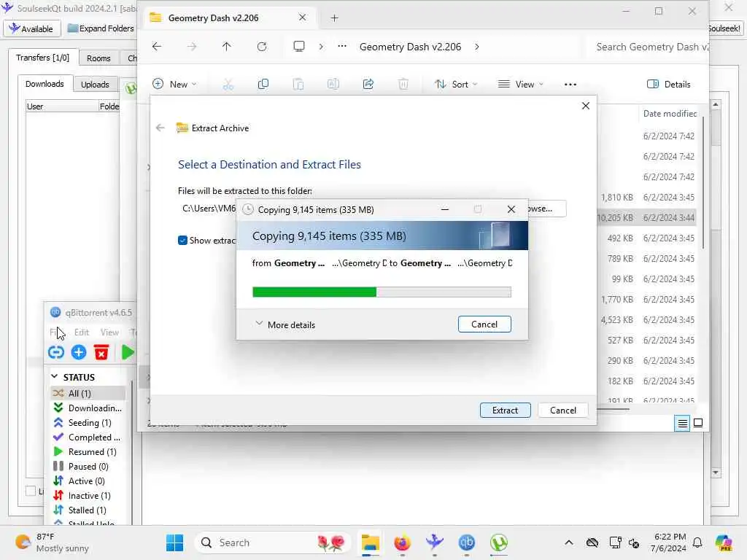Click the qBittorrent add torrent link icon
747x560 pixels.
[x=56, y=352]
